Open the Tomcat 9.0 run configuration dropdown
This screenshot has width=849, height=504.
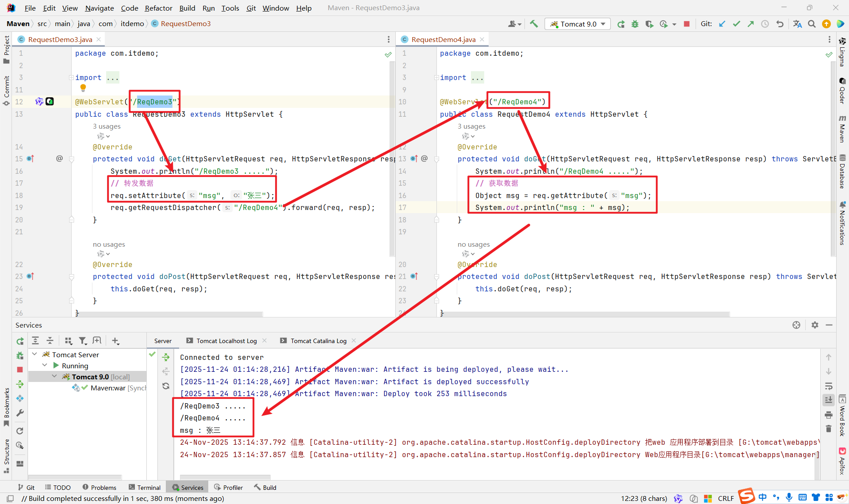tap(578, 24)
